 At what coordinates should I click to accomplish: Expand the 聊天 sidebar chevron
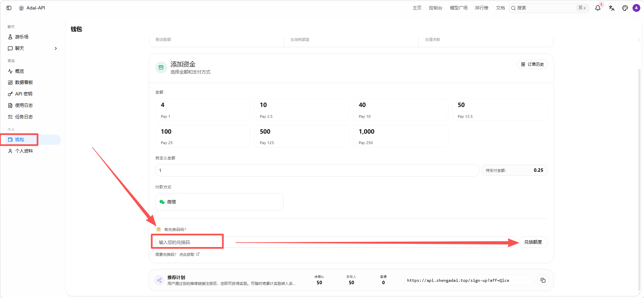[56, 48]
